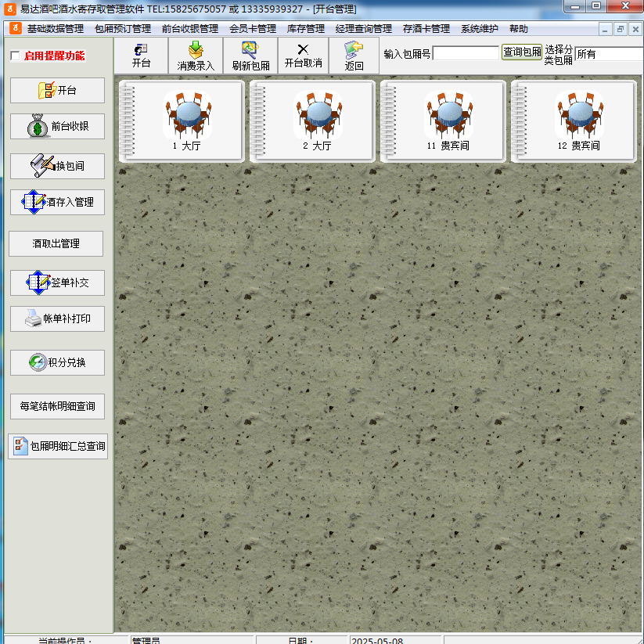This screenshot has width=644, height=644.
Task: Open the 库存管理 menu
Action: pos(306,29)
